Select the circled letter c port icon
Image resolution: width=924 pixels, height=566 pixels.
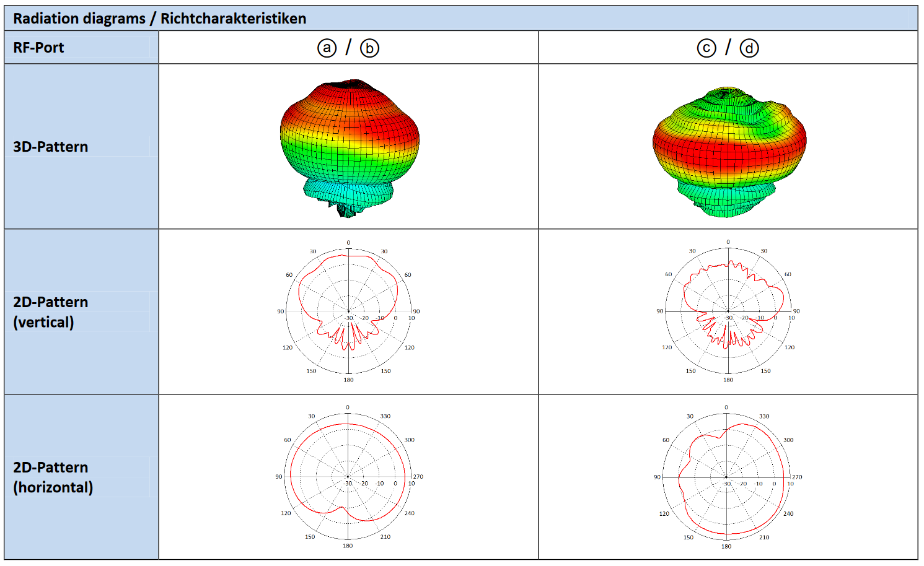pyautogui.click(x=706, y=48)
